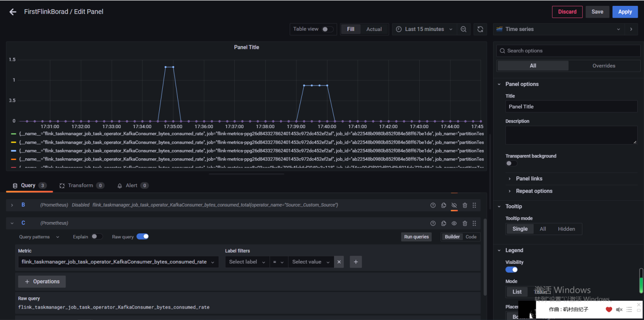
Task: Duplicate query C using its copy icon
Action: point(444,223)
